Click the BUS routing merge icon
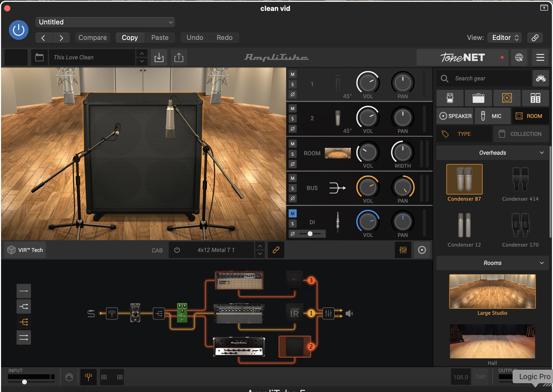553x392 pixels. tap(337, 188)
